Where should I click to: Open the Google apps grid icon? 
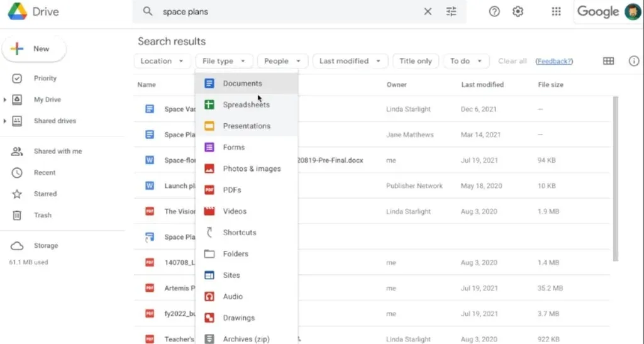[x=556, y=11]
